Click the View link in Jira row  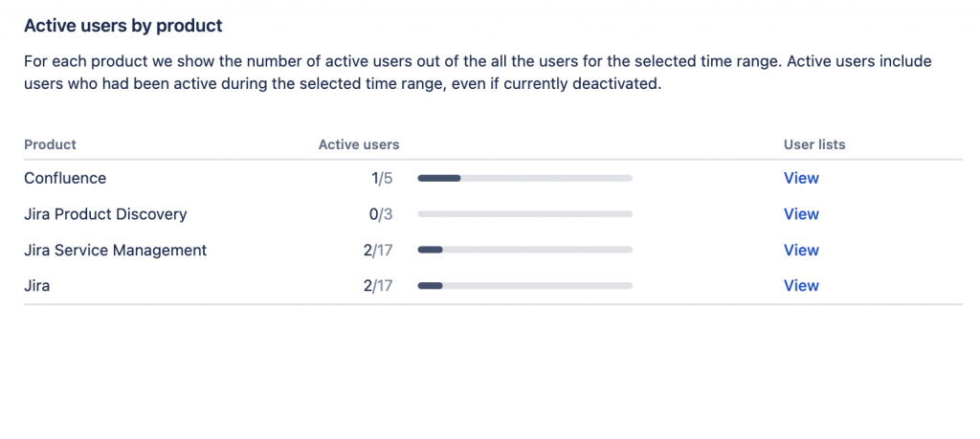pos(801,286)
